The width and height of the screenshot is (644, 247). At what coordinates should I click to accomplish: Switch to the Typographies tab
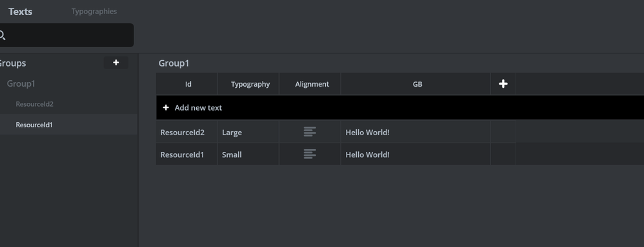point(94,12)
